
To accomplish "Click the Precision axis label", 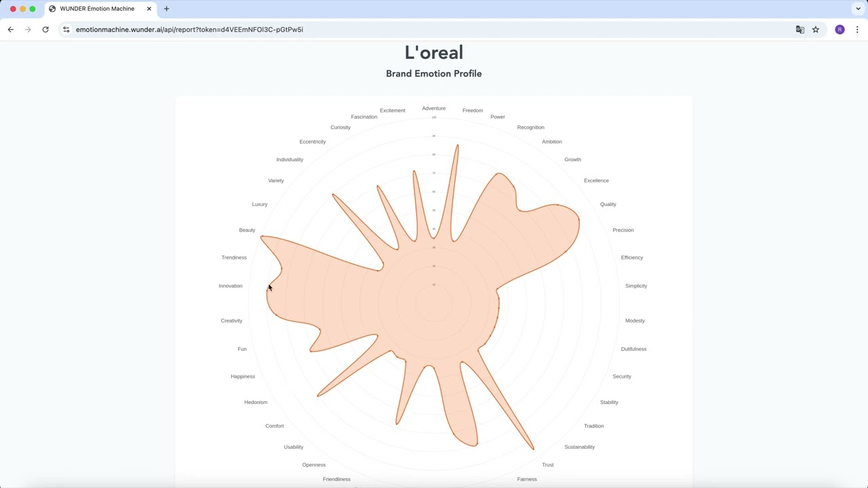I will [623, 230].
